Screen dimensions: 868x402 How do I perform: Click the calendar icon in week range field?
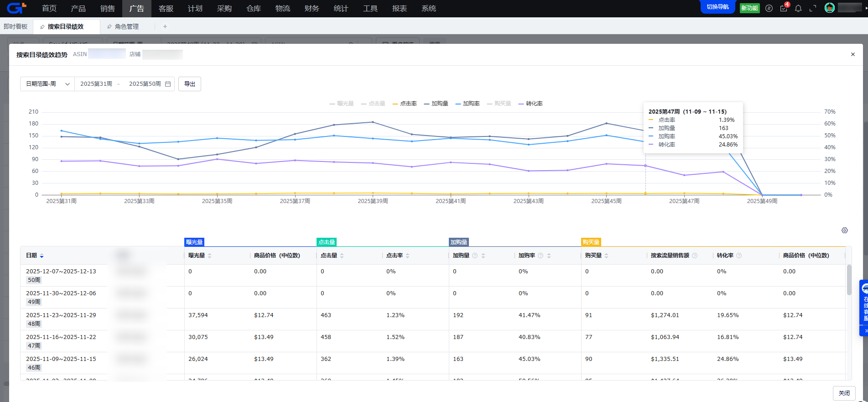point(168,84)
